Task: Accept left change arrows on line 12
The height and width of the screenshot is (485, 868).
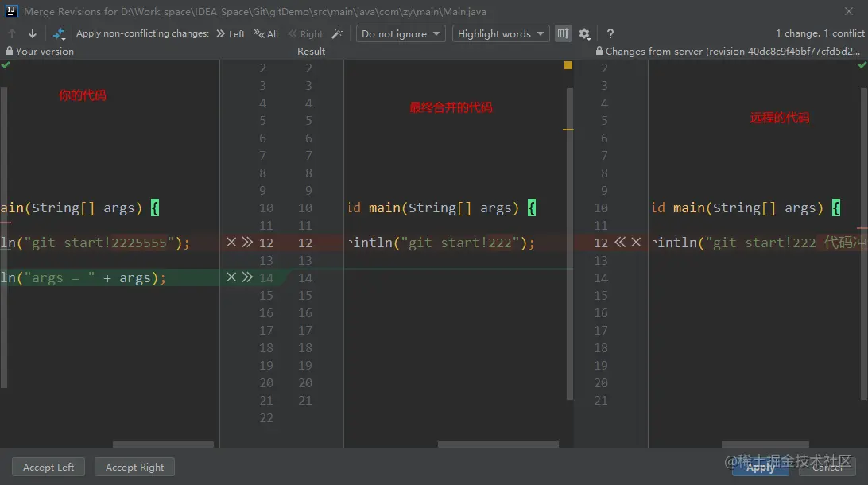Action: 247,242
